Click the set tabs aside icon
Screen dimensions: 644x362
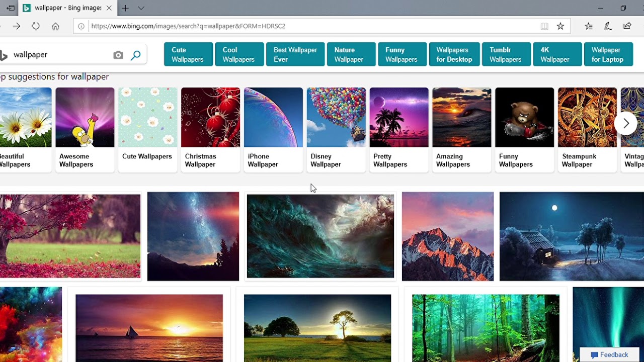[x=10, y=8]
